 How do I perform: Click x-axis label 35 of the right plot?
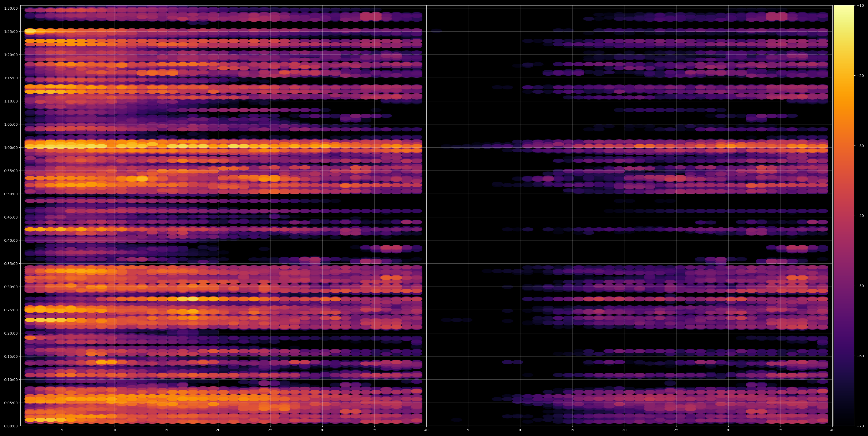pyautogui.click(x=780, y=430)
